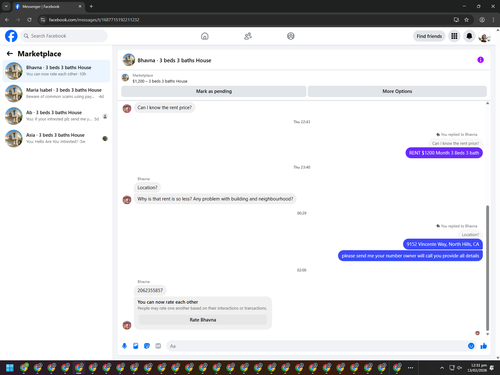Select the Messenger | Facebook tab
500x375 pixels.
[x=48, y=6]
